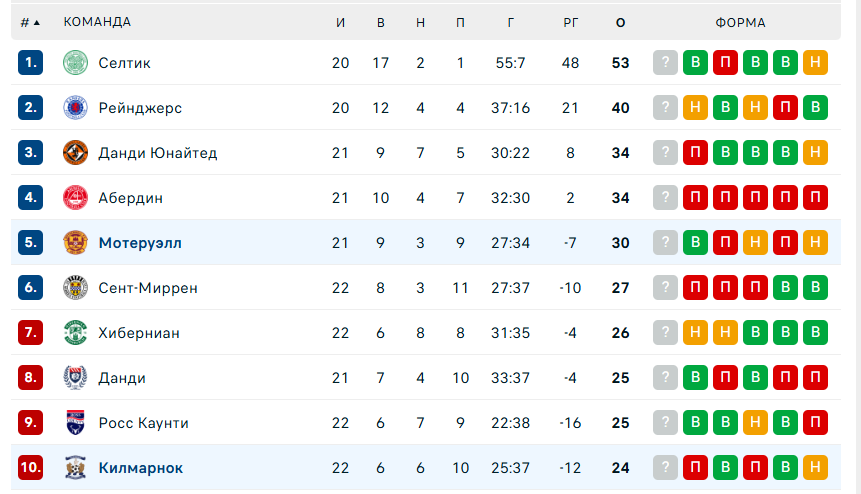Click the St Mirren crest icon

tap(76, 288)
